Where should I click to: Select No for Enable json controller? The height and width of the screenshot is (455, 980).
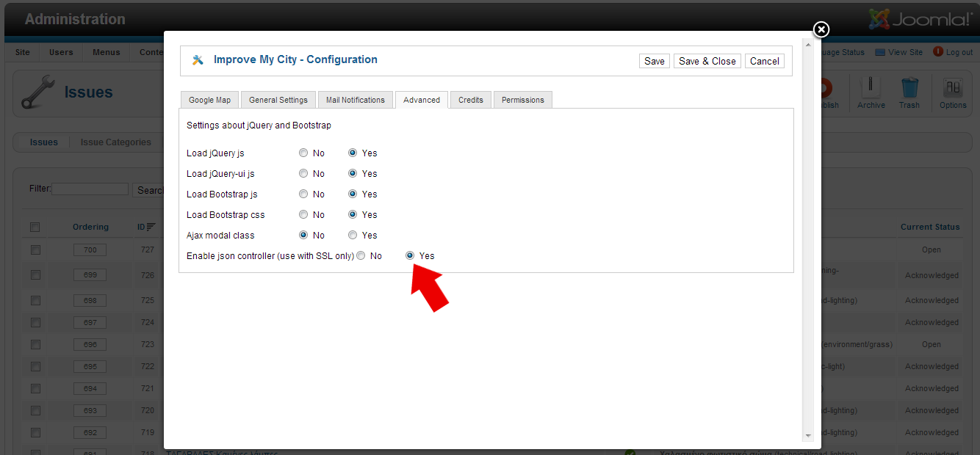click(361, 256)
